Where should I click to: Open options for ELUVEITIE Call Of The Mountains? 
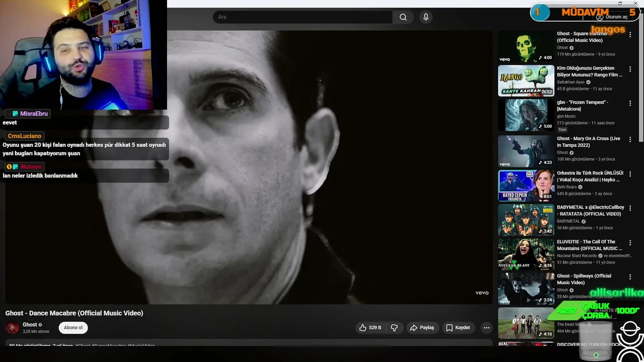click(x=630, y=242)
